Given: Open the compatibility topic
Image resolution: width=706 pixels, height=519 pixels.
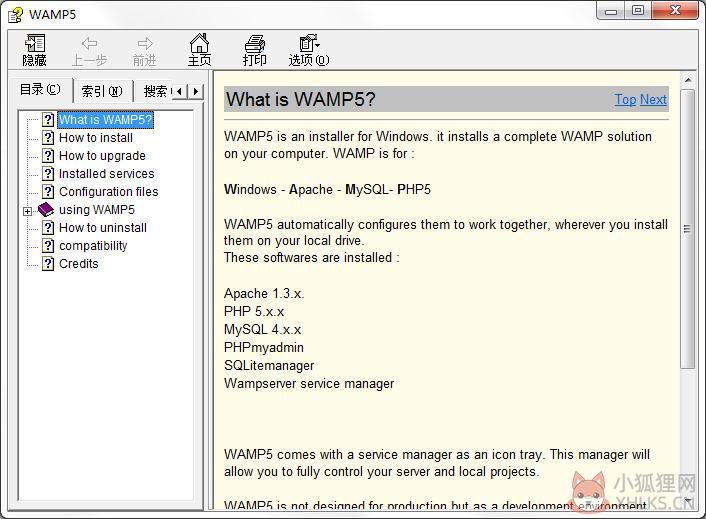Looking at the screenshot, I should (93, 246).
